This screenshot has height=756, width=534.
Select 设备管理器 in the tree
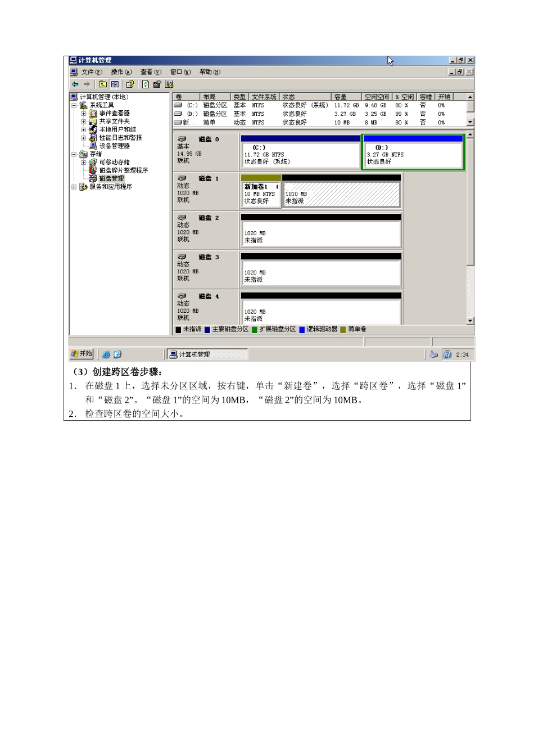(115, 146)
